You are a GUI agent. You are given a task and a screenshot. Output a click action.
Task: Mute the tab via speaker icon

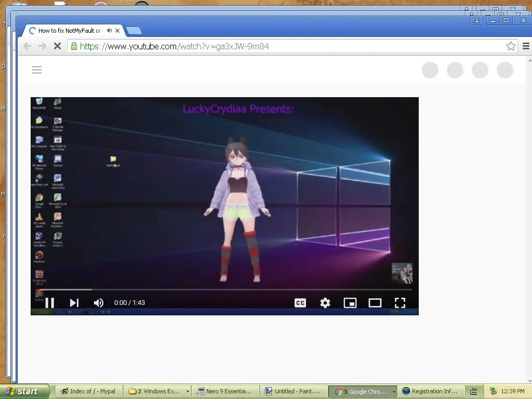click(109, 31)
